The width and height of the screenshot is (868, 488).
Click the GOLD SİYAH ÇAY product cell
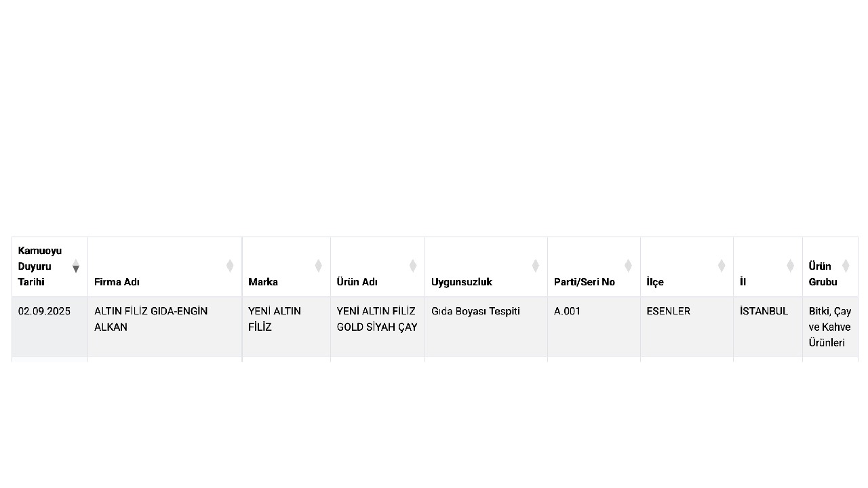point(376,319)
